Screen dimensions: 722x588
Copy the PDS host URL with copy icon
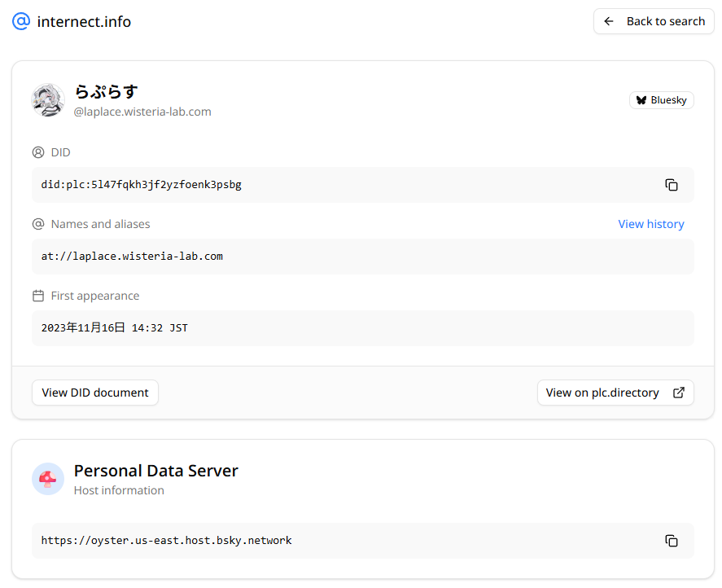[672, 541]
